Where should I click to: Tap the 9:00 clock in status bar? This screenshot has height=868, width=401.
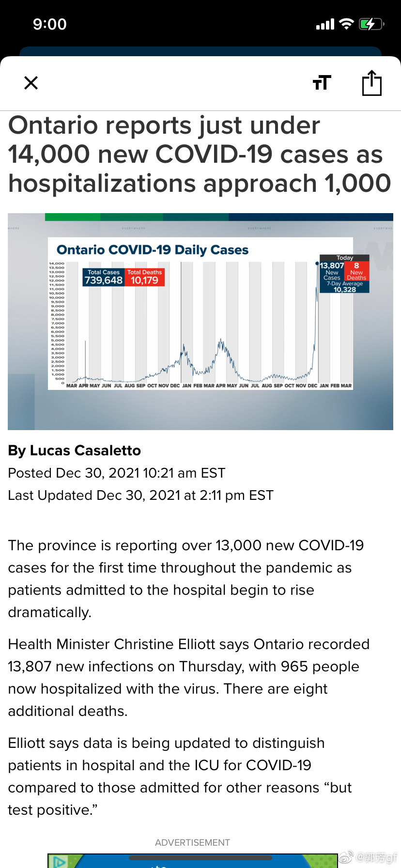tap(50, 24)
